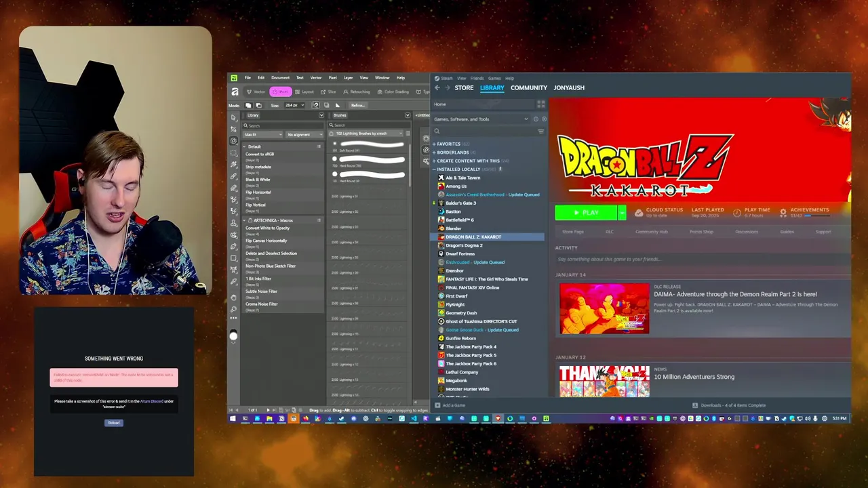Open the Friends menu in Steam

(477, 78)
